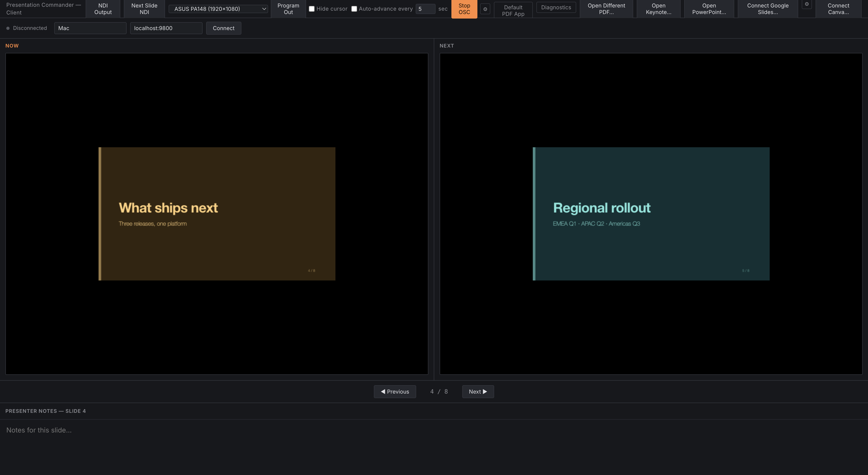Click the Default PDF App button

(513, 10)
